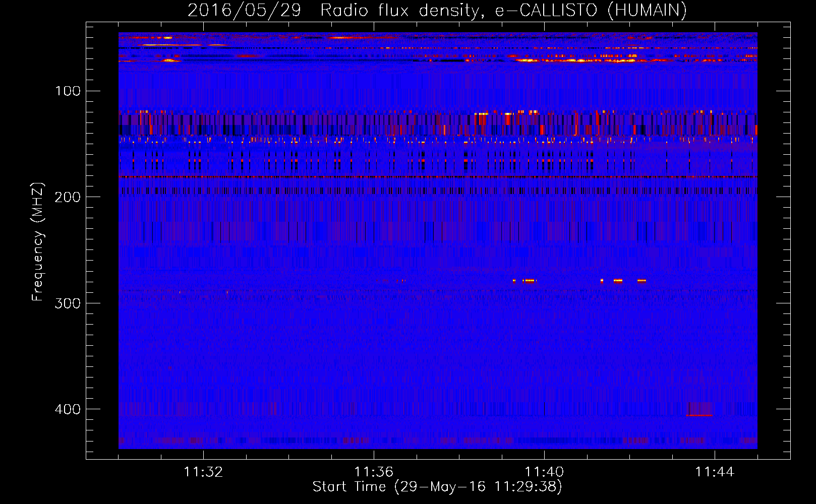Screen dimensions: 816x504
Task: Select the 300 frequency tick label
Action: click(68, 303)
